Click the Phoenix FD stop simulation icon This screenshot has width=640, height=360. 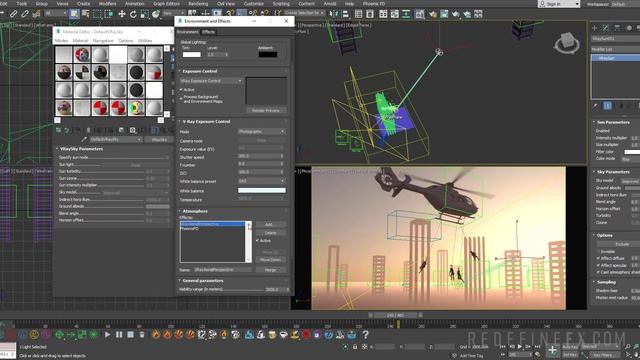[x=130, y=335]
